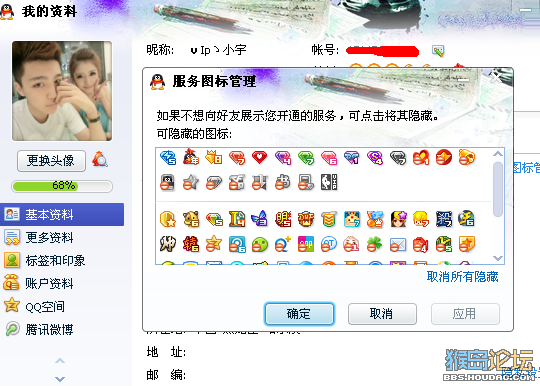The height and width of the screenshot is (386, 540).
Task: Unhide the hidden orange star note icon
Action: (x=467, y=244)
